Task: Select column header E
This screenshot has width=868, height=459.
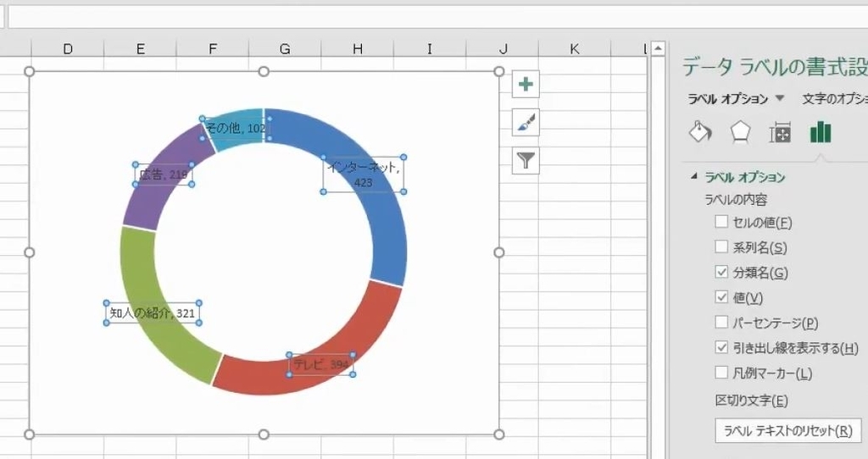Action: tap(140, 48)
